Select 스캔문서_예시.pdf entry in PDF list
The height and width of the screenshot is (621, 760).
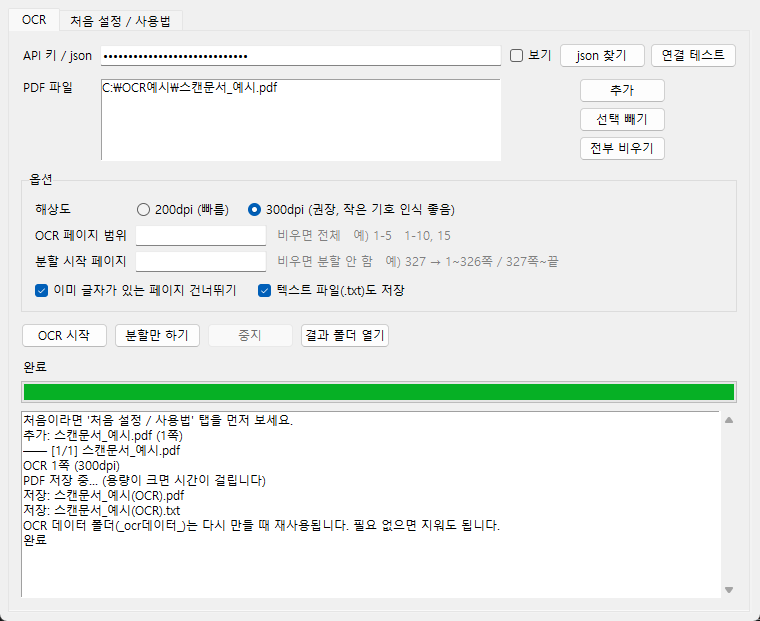point(190,88)
